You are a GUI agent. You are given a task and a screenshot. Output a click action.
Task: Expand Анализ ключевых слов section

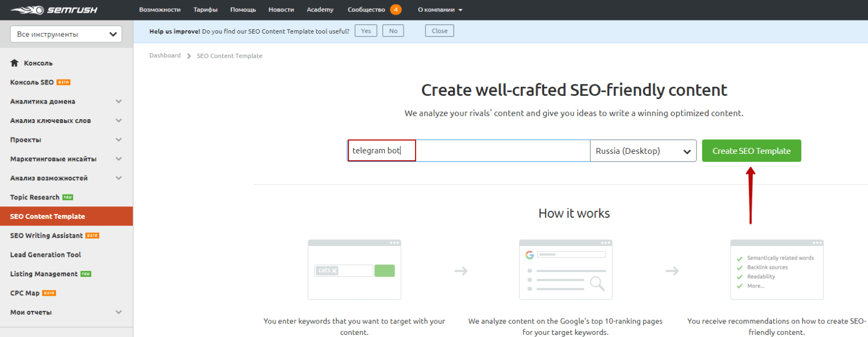119,120
